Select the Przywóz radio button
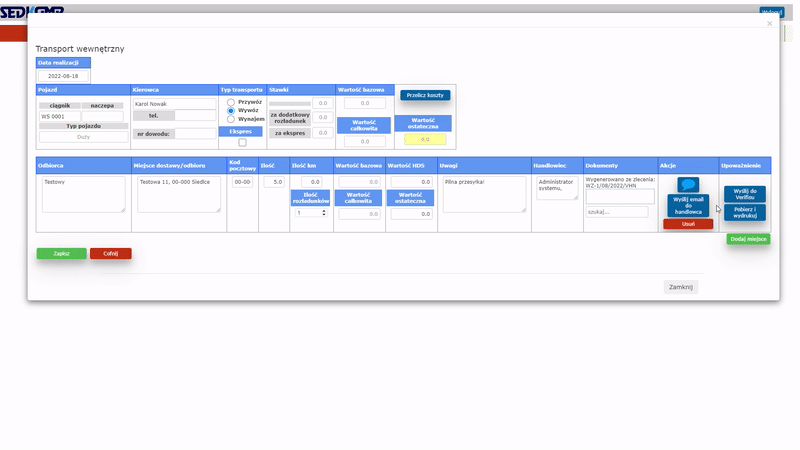800x450 pixels. tap(231, 102)
